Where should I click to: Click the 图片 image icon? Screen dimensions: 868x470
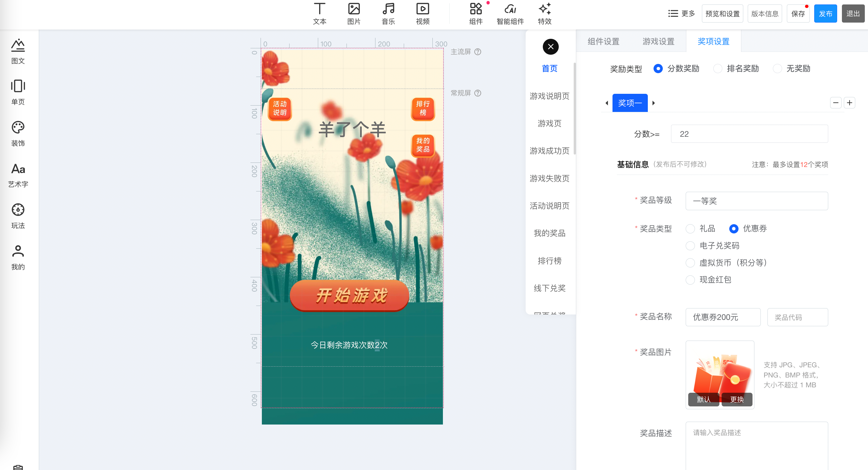pyautogui.click(x=353, y=13)
